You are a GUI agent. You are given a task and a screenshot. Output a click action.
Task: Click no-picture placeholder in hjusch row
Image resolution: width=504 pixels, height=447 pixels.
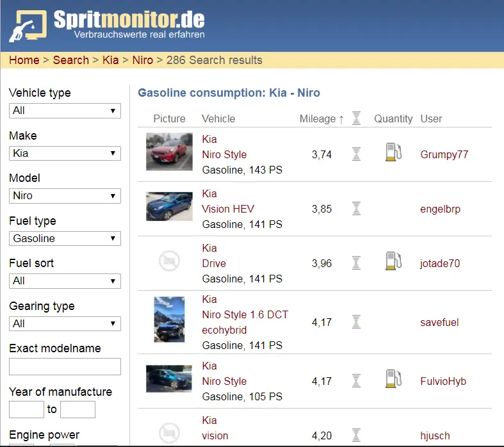tap(169, 433)
